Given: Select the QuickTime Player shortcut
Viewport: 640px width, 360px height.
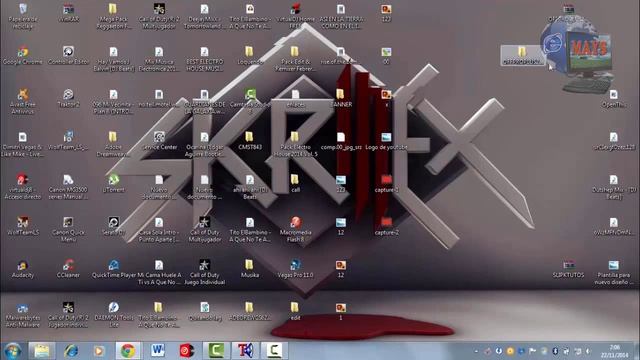Looking at the screenshot, I should coord(113,269).
